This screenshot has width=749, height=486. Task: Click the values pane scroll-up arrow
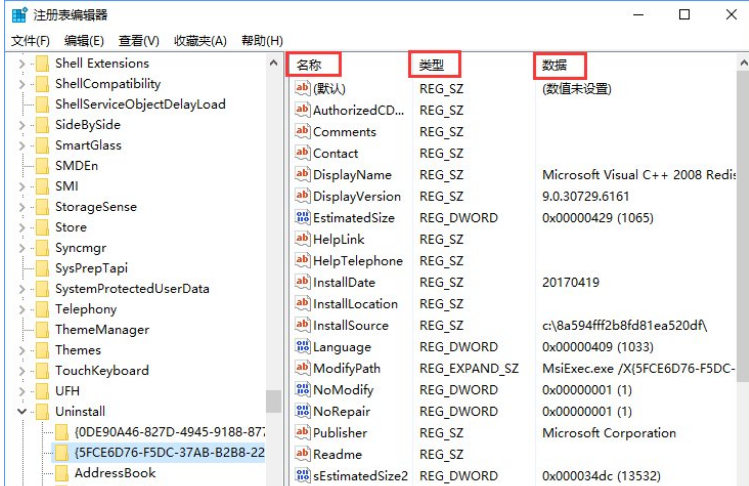point(743,63)
